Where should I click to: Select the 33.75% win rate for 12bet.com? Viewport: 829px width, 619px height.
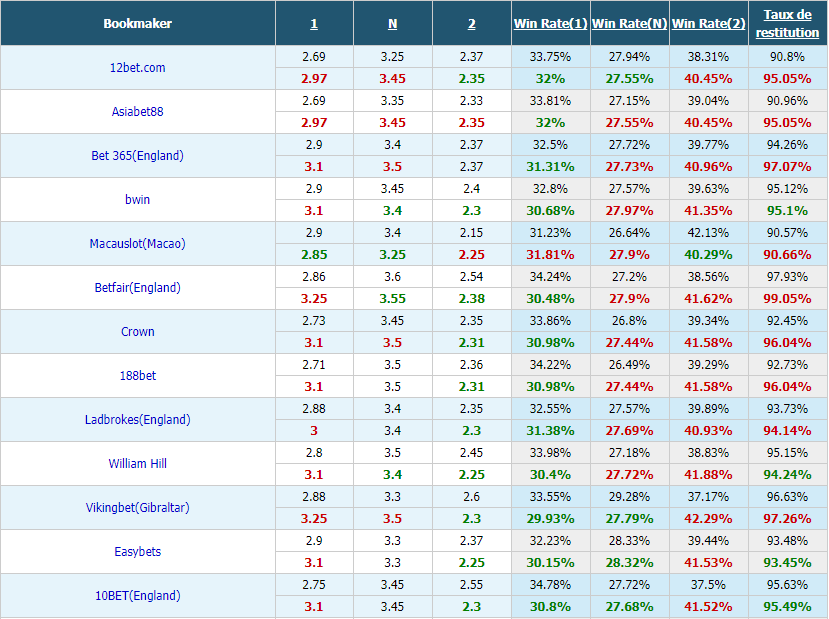[x=550, y=57]
